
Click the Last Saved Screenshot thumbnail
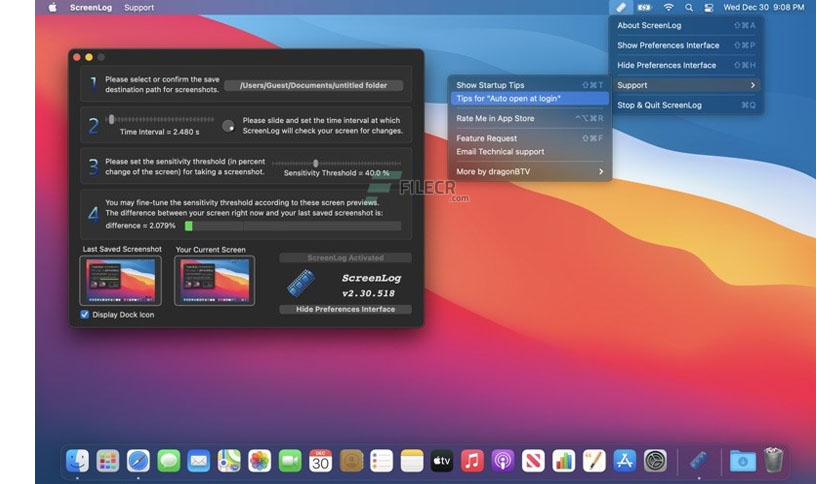(120, 280)
